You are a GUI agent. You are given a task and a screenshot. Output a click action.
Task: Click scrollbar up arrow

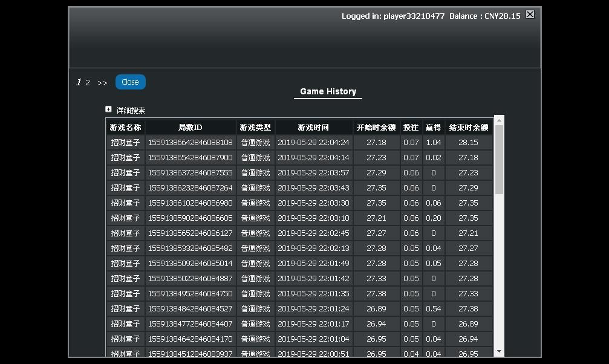coord(499,121)
